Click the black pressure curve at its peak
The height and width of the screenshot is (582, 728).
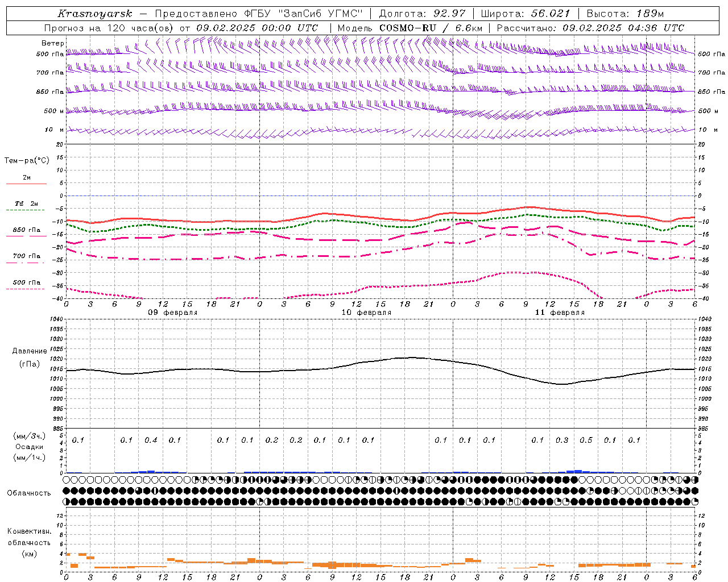point(412,357)
